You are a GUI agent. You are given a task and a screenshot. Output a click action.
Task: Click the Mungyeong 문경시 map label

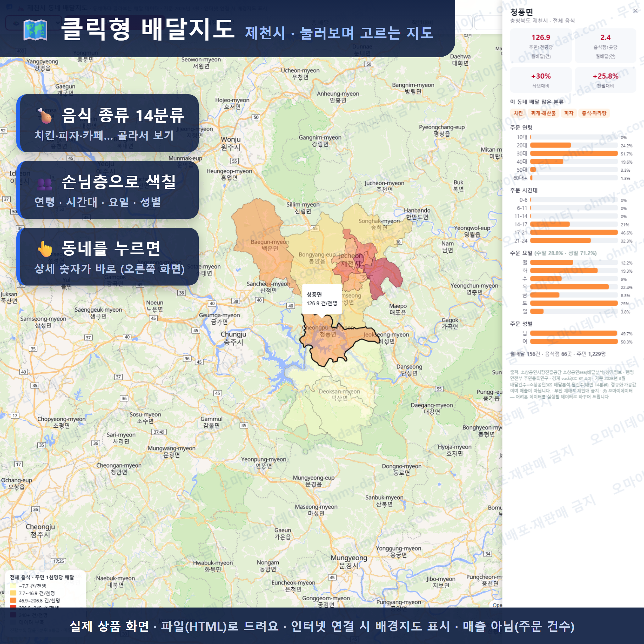(x=349, y=562)
